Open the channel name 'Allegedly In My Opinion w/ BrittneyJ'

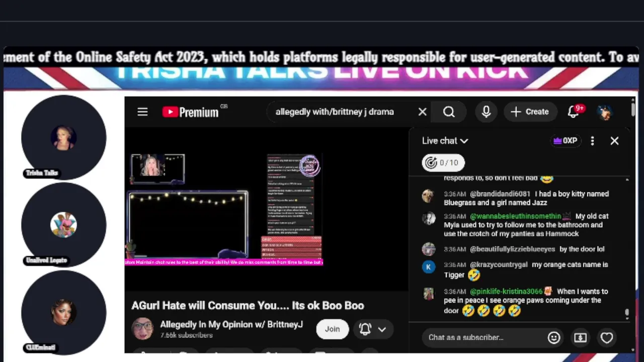point(231,324)
